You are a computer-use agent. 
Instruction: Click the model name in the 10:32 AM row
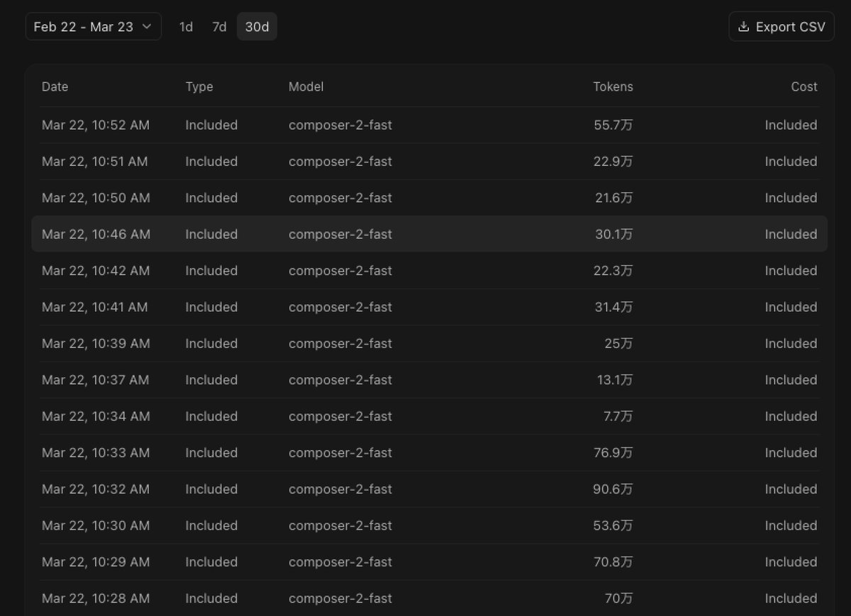click(340, 489)
